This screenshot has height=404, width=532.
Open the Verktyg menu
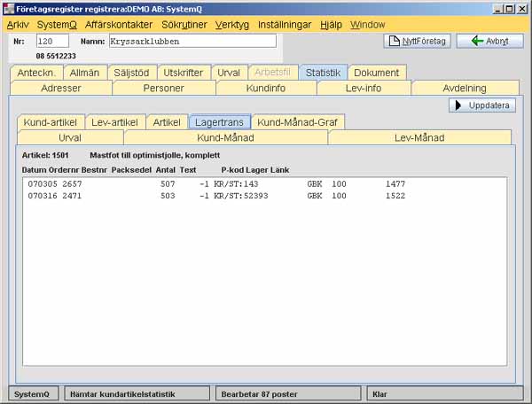tap(232, 25)
